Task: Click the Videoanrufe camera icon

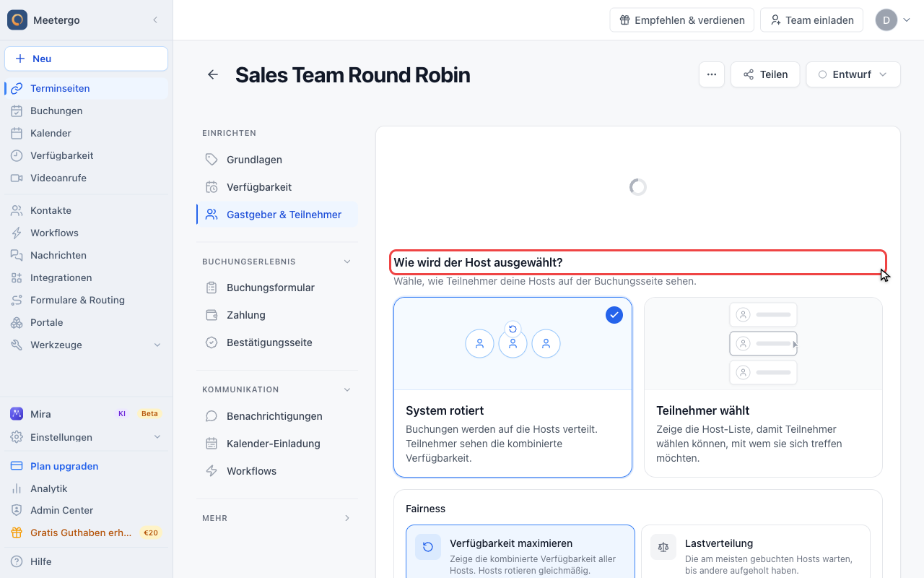Action: click(17, 178)
